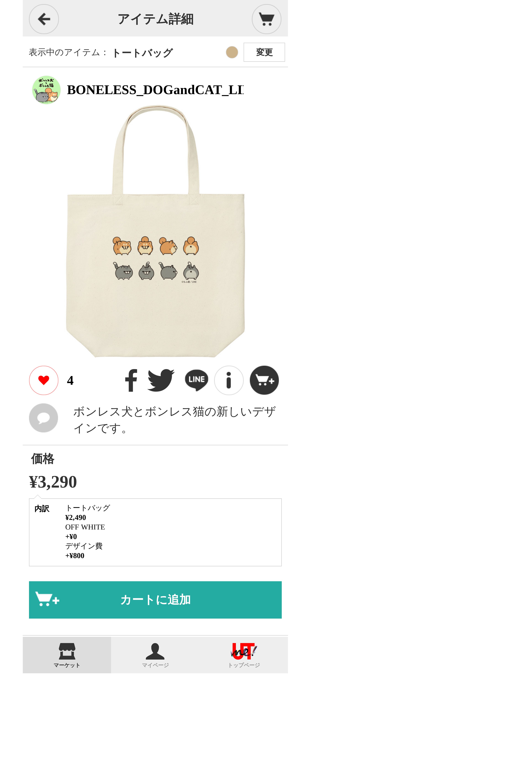Select the beige color swatch
The width and height of the screenshot is (532, 784).
(232, 52)
